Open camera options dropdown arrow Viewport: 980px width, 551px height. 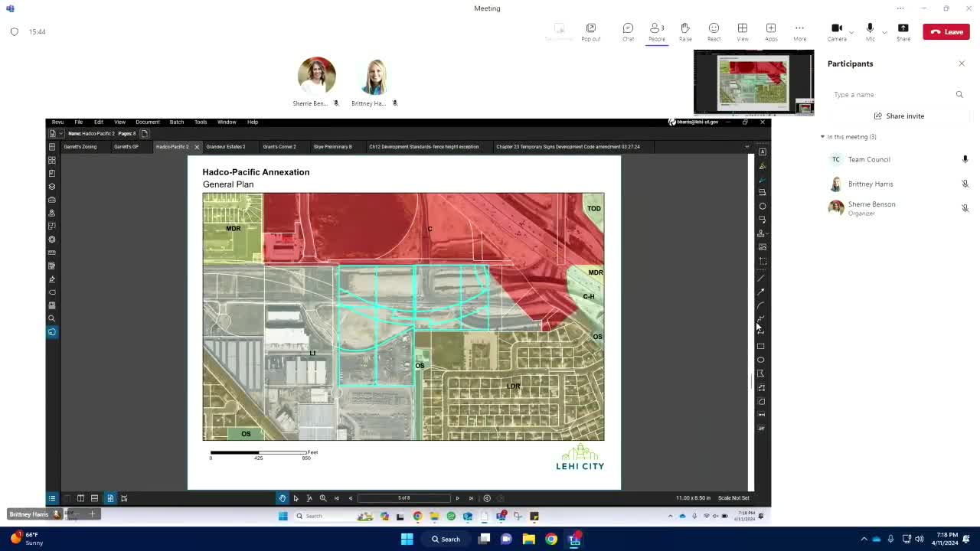click(x=851, y=32)
